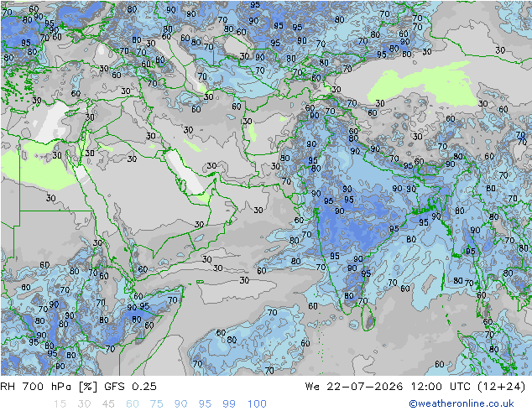Click the legend value 100

[257, 404]
